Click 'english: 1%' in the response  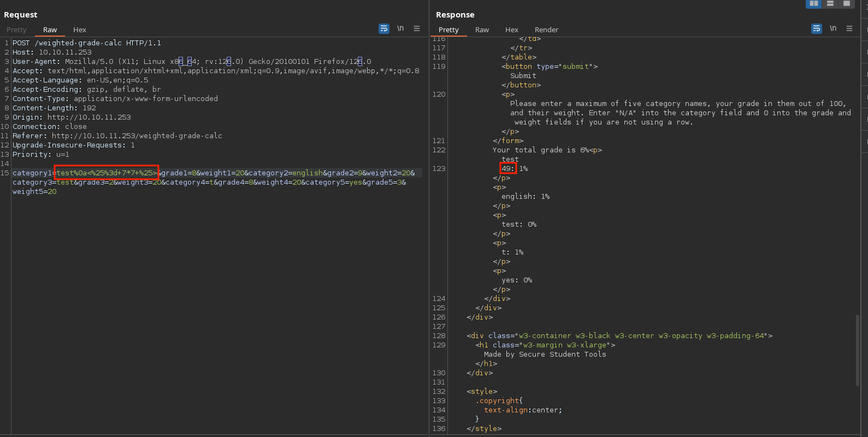tap(525, 196)
